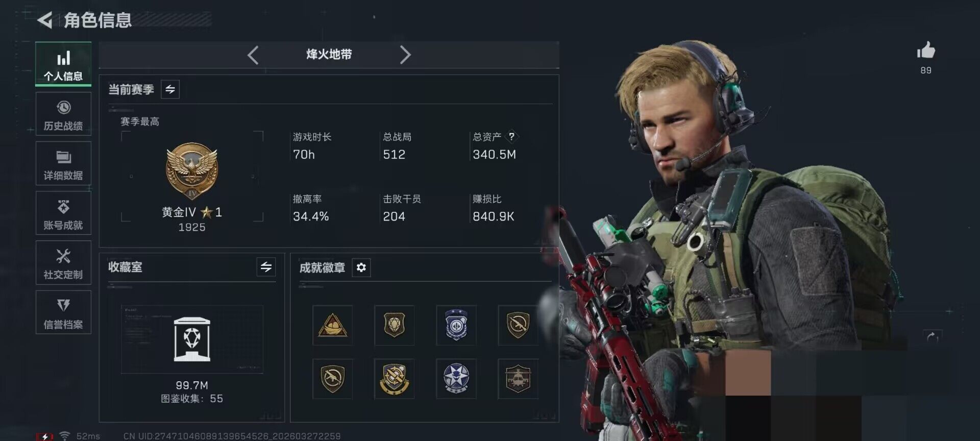The image size is (980, 441).
Task: Click the 总资产 question mark help icon
Action: tap(511, 136)
